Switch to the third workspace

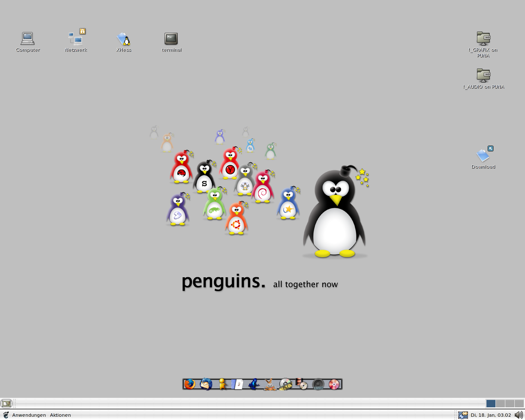510,404
